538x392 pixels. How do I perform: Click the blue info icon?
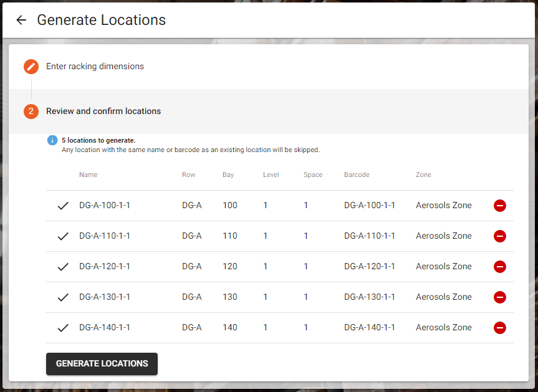pos(52,140)
